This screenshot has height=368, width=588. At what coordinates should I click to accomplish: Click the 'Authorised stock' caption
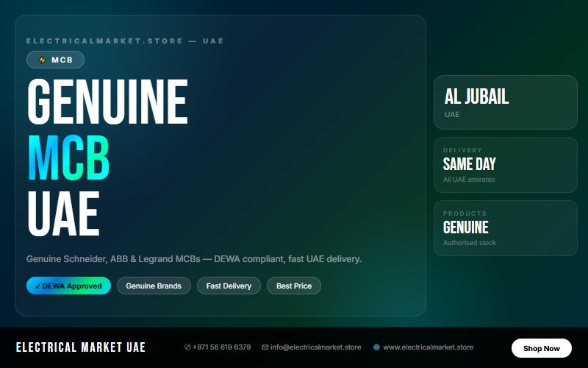coord(470,243)
